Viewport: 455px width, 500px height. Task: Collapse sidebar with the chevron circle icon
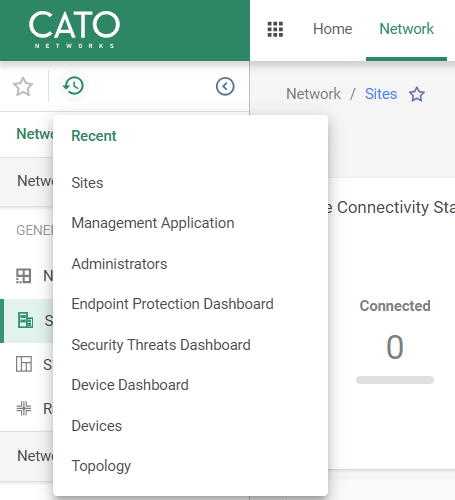(x=225, y=87)
